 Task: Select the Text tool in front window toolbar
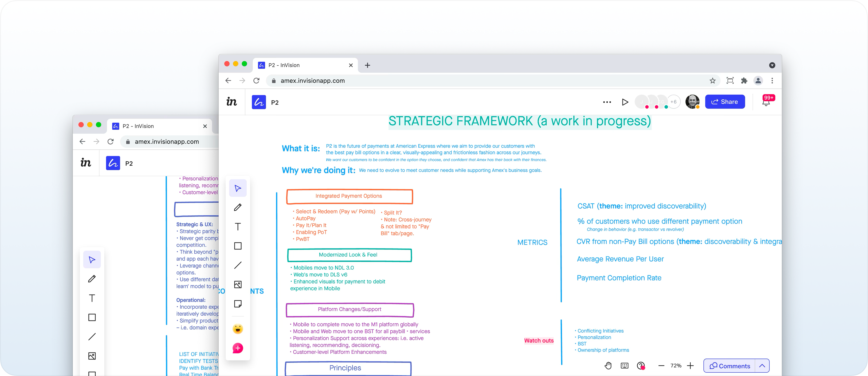238,227
